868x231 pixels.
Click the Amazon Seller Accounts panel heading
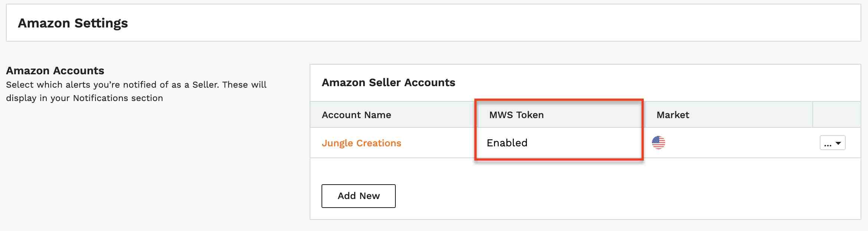388,82
